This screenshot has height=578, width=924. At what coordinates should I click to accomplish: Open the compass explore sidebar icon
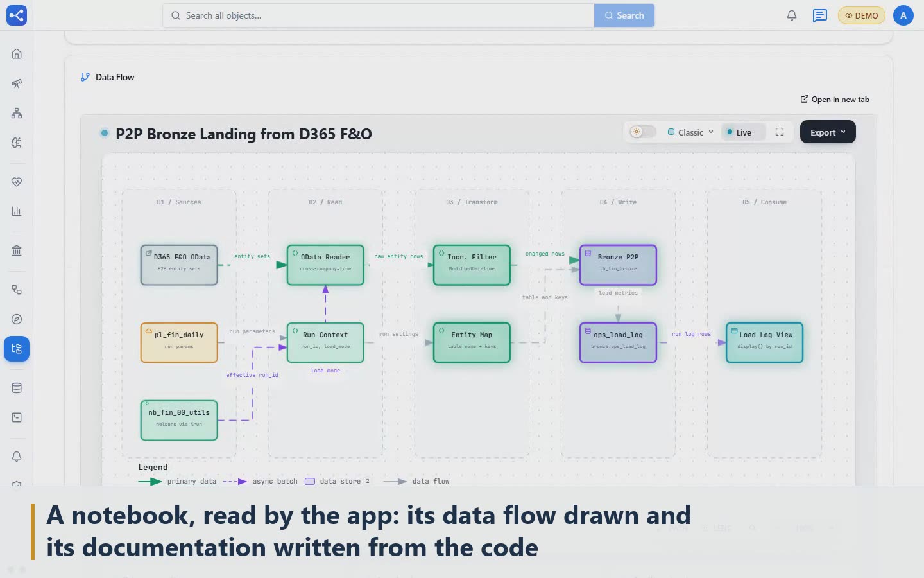pyautogui.click(x=17, y=319)
